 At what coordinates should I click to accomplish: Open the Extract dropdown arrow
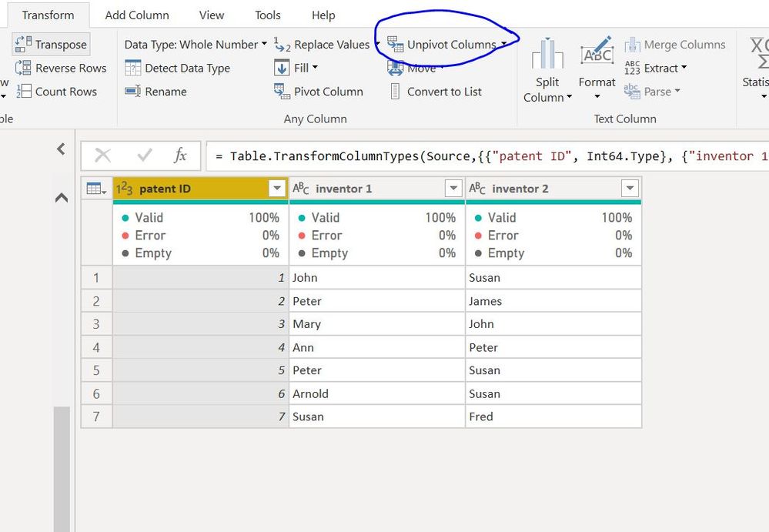point(684,67)
